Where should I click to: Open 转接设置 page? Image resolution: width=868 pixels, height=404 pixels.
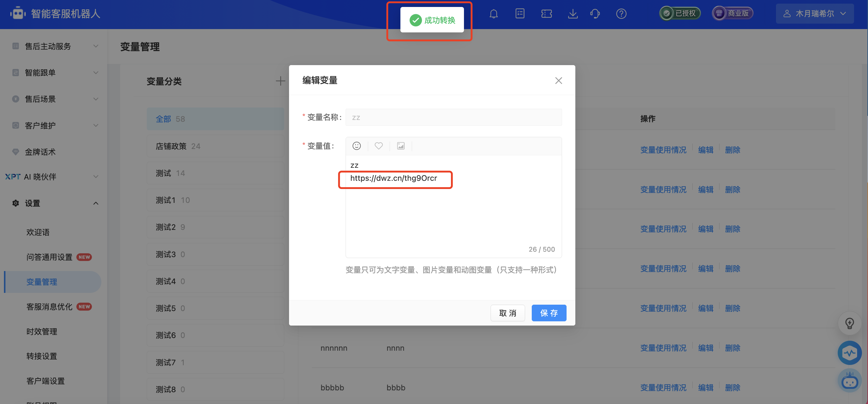tap(42, 356)
